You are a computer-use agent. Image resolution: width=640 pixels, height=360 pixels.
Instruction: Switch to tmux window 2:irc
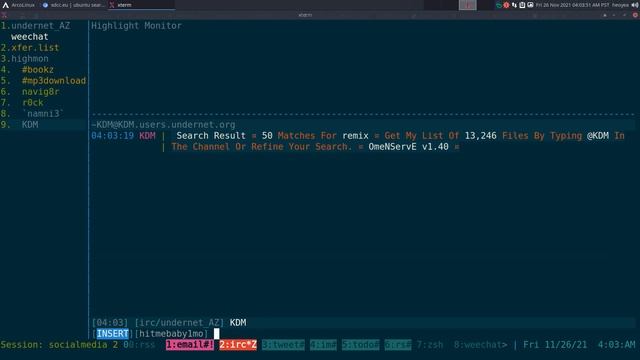tap(238, 345)
